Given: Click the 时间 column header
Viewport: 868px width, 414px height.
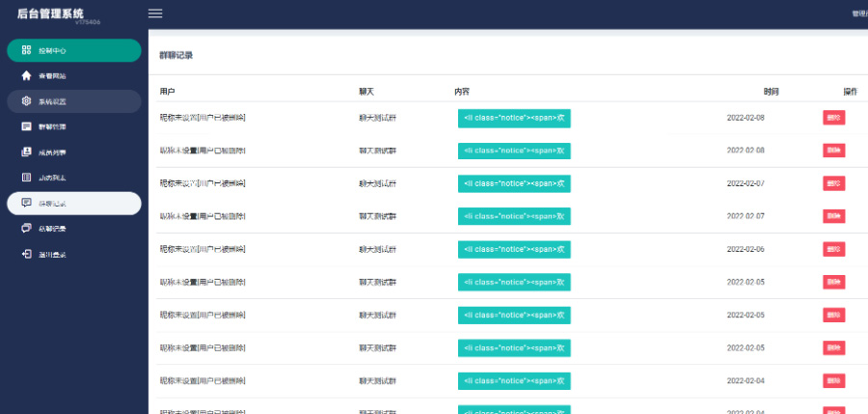Looking at the screenshot, I should coord(771,92).
